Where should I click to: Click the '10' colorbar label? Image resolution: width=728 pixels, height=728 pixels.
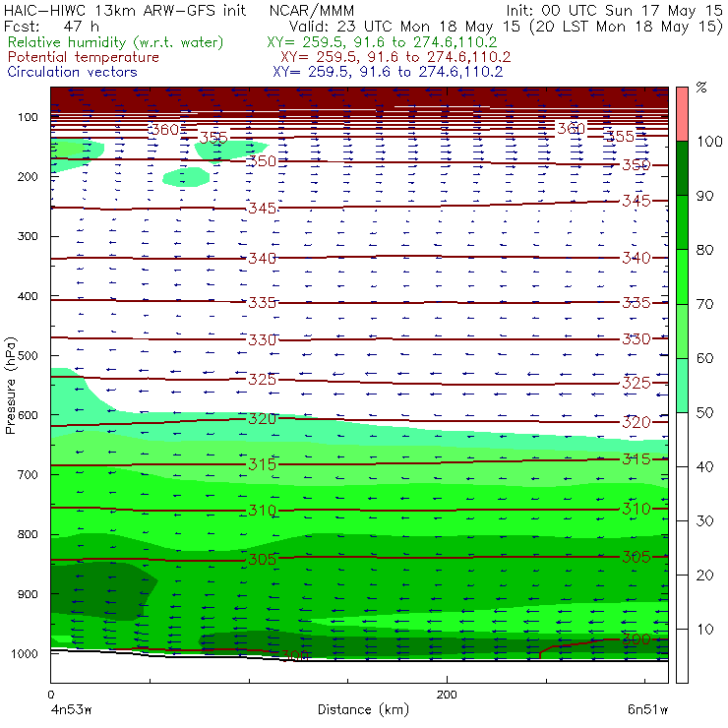point(704,629)
